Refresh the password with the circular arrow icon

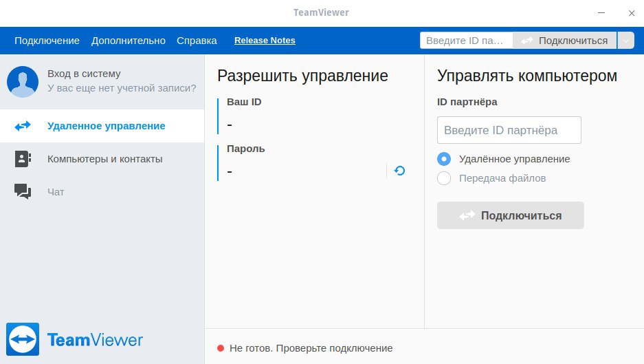399,170
